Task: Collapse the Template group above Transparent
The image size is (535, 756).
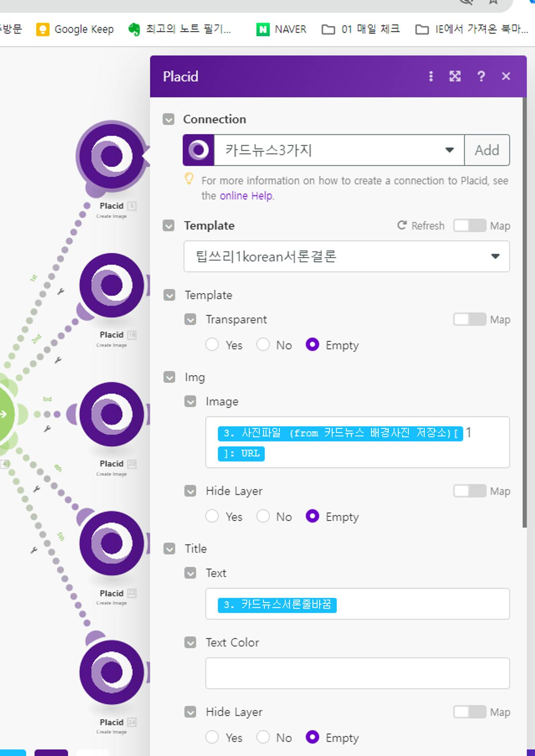Action: point(169,295)
